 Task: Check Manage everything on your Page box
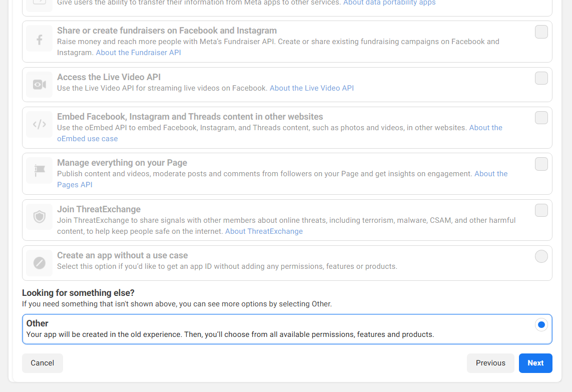tap(541, 164)
